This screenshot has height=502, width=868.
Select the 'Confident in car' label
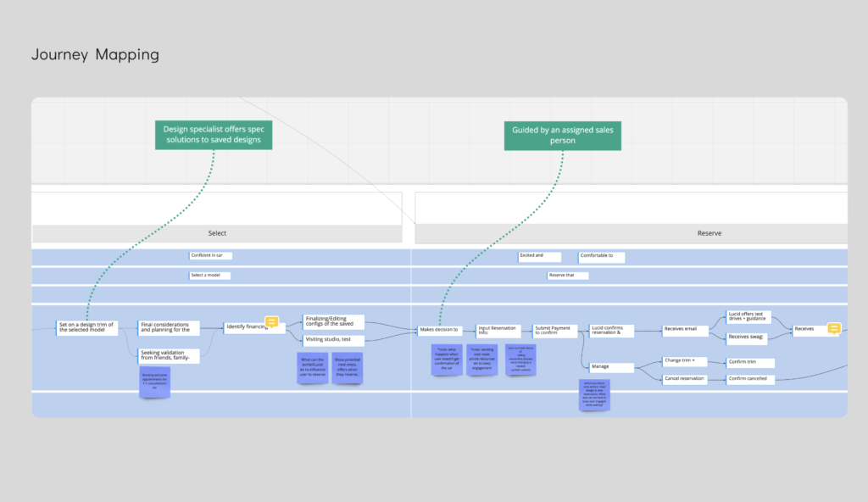click(x=211, y=255)
